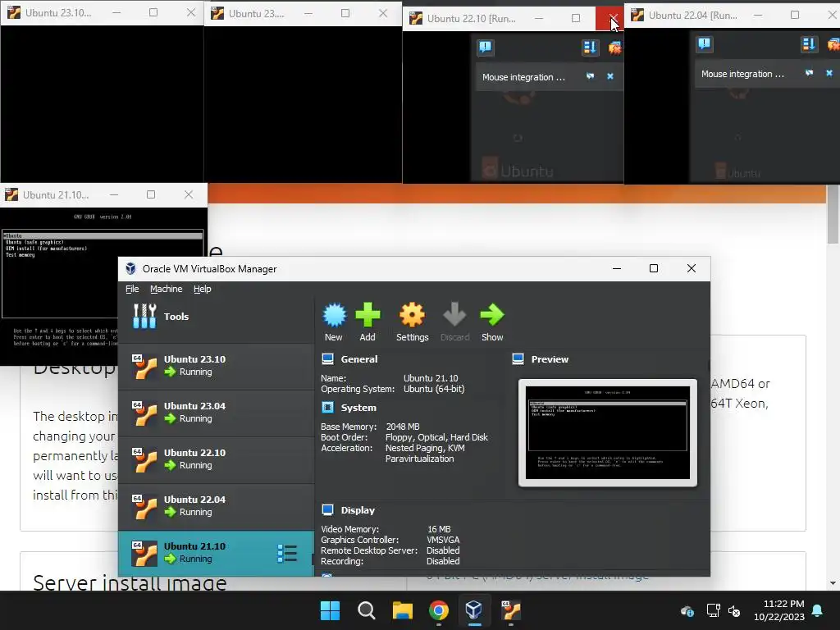Click the Preview section icon

518,359
